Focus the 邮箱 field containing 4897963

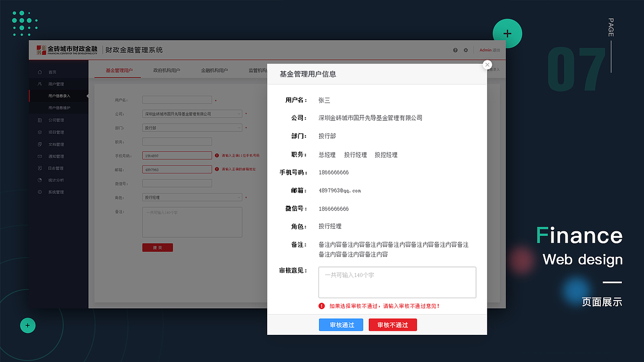click(x=177, y=169)
